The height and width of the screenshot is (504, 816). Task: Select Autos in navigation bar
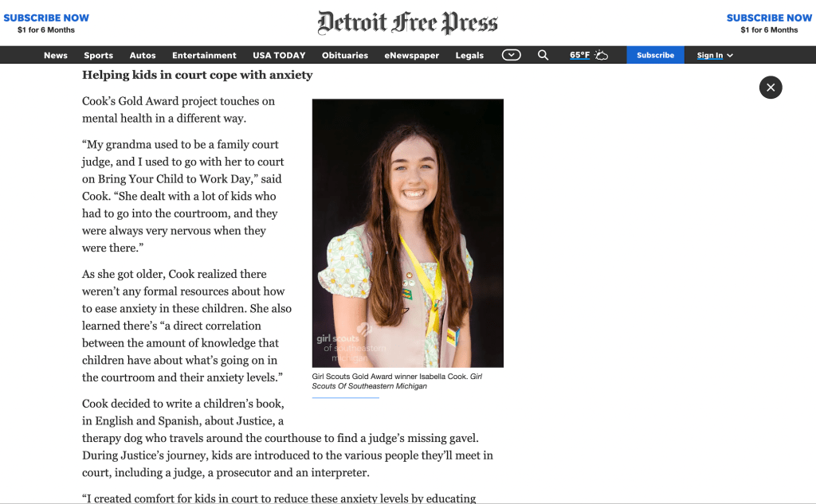[143, 55]
